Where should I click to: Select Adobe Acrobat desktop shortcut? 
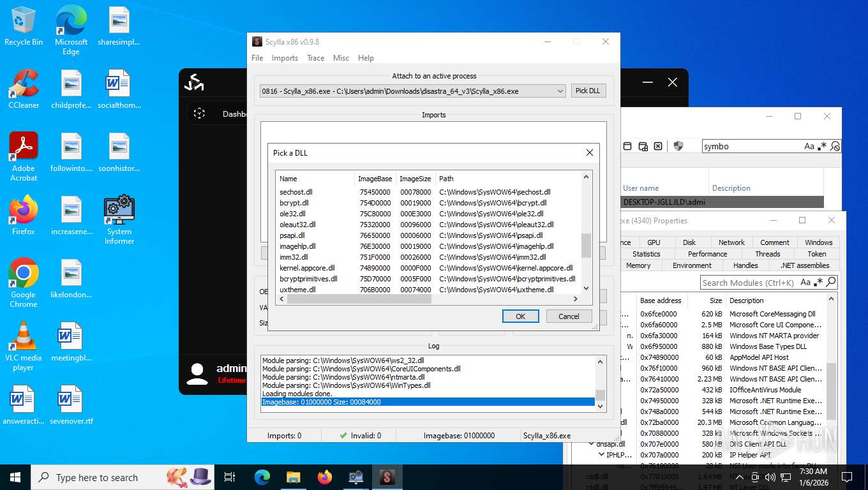24,157
